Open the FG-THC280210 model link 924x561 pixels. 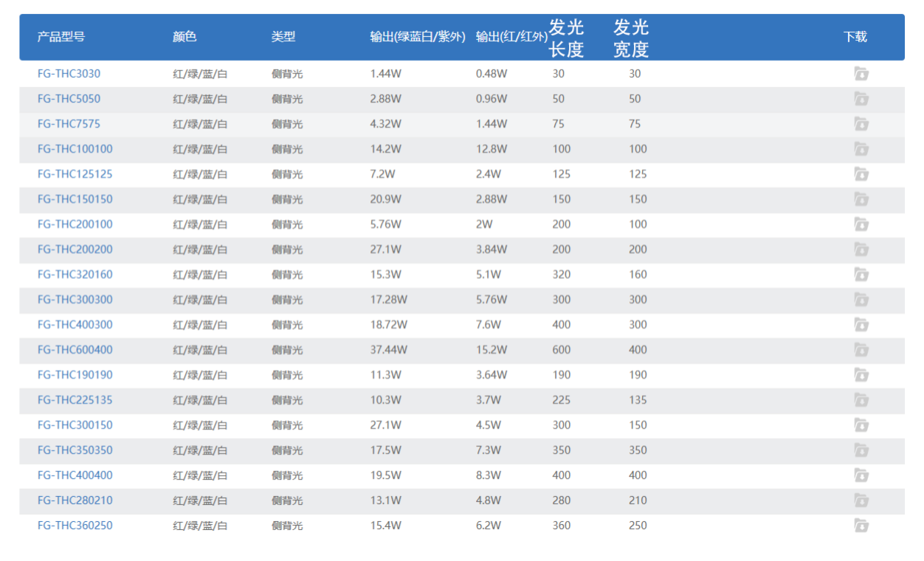75,500
